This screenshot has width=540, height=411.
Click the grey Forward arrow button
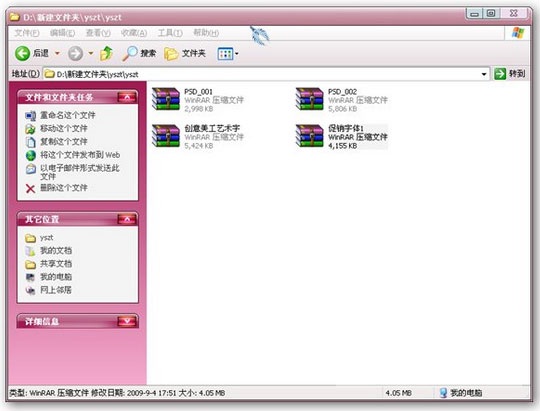75,53
